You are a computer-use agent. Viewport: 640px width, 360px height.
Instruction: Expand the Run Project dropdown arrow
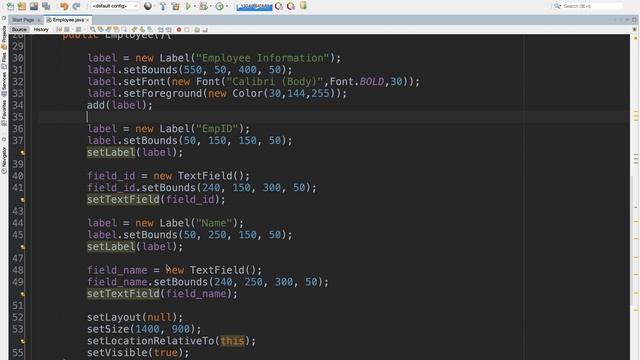[x=194, y=6]
